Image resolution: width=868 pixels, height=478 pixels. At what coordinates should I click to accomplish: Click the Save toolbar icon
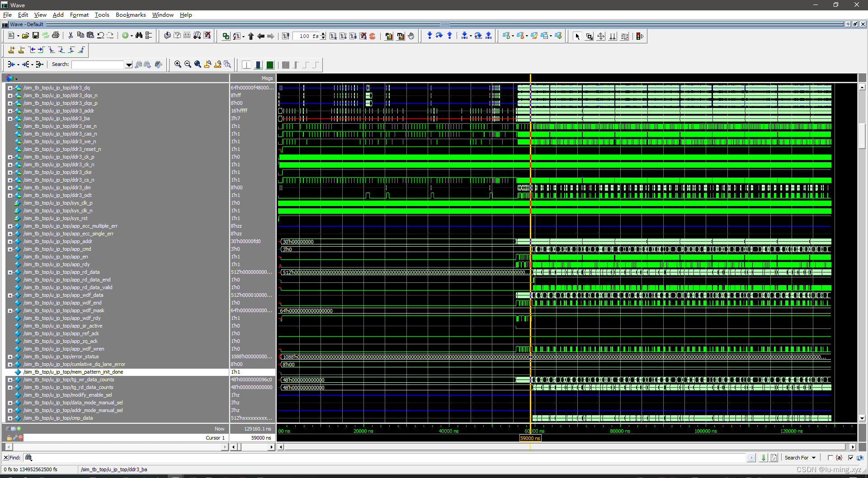35,35
